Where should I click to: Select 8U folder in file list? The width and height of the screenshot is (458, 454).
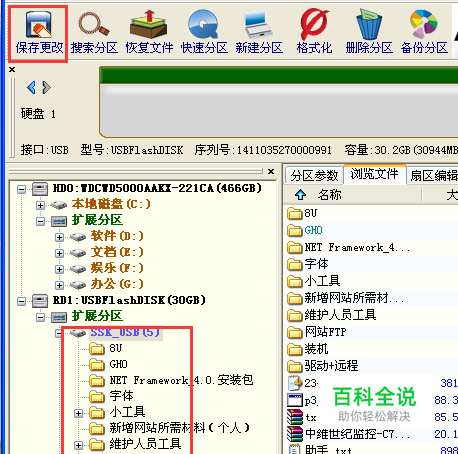coord(311,213)
